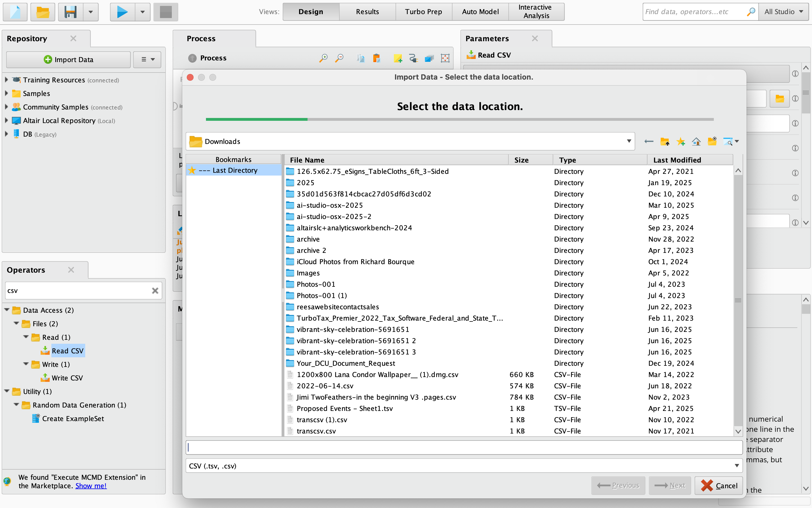This screenshot has height=508, width=812.
Task: Switch to the Design view
Action: click(311, 12)
